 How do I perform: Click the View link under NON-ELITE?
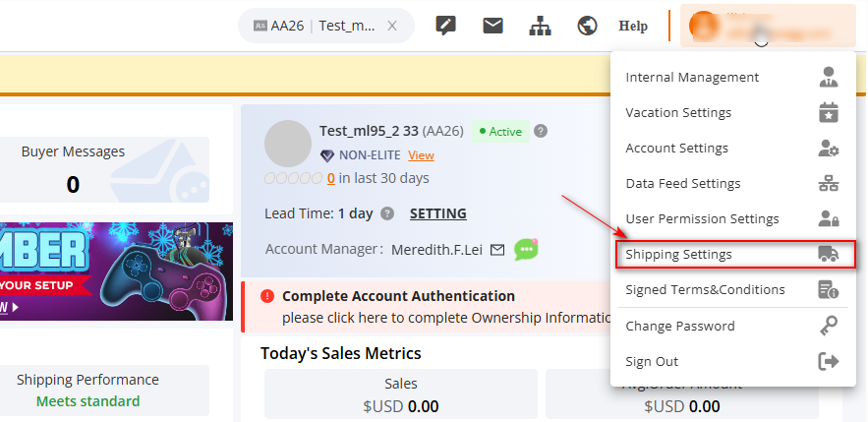pyautogui.click(x=421, y=155)
